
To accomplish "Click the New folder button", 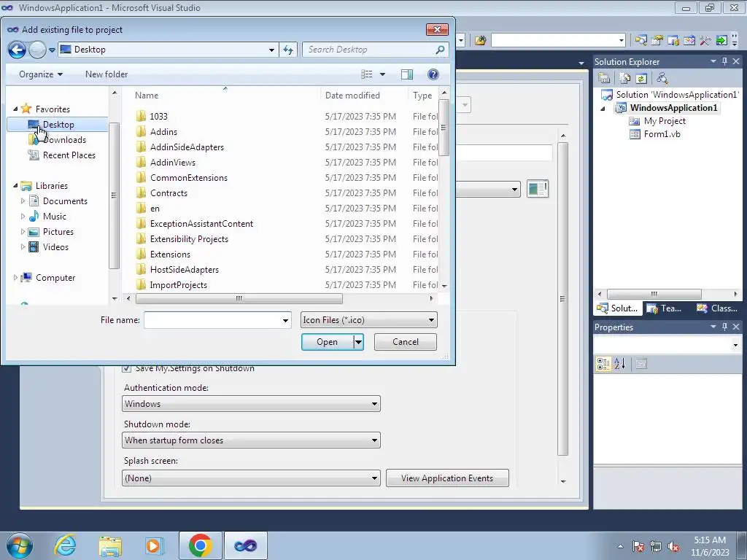I will [x=107, y=74].
